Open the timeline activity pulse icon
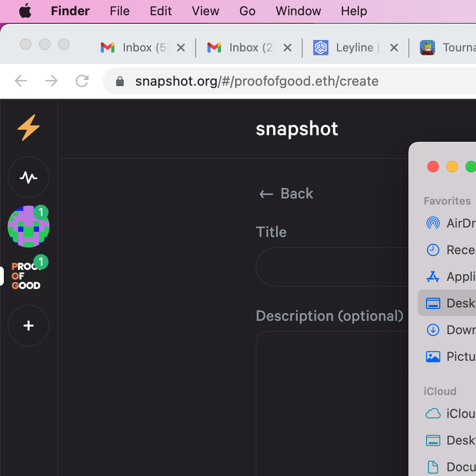Screen dimensions: 476x476 [29, 178]
